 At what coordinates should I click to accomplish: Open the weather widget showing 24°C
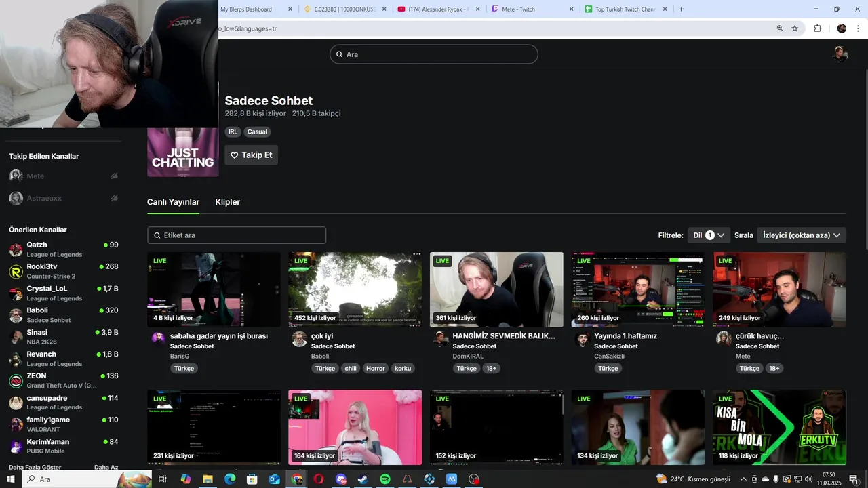pyautogui.click(x=693, y=479)
